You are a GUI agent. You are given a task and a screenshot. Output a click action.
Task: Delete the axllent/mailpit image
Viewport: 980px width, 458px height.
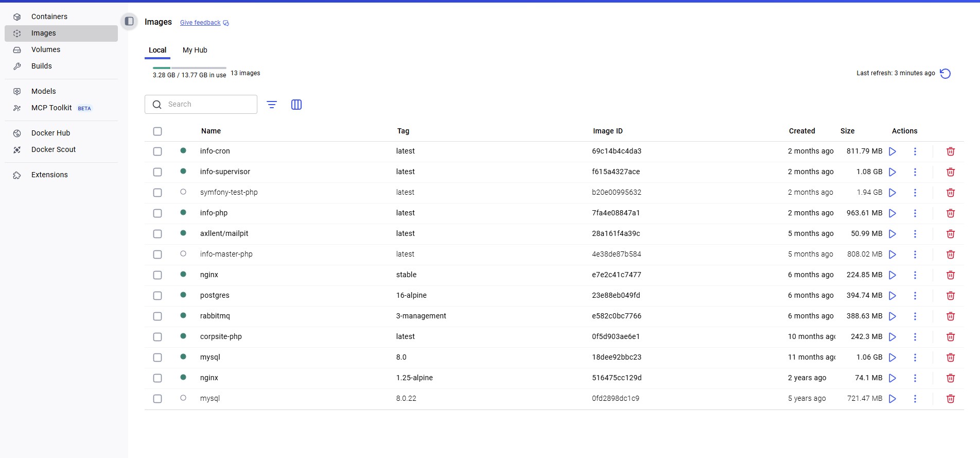(x=951, y=234)
